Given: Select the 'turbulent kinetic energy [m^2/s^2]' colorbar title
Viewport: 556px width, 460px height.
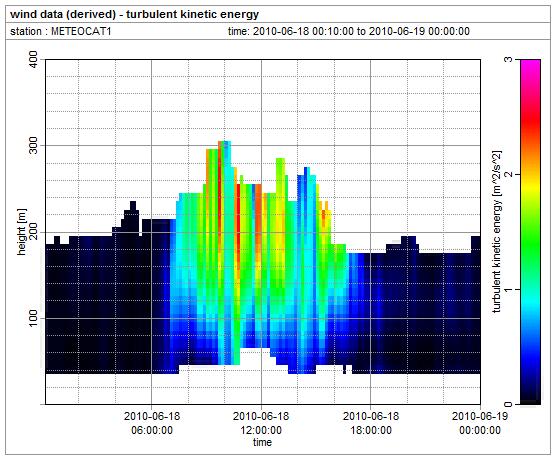Looking at the screenshot, I should (x=497, y=232).
